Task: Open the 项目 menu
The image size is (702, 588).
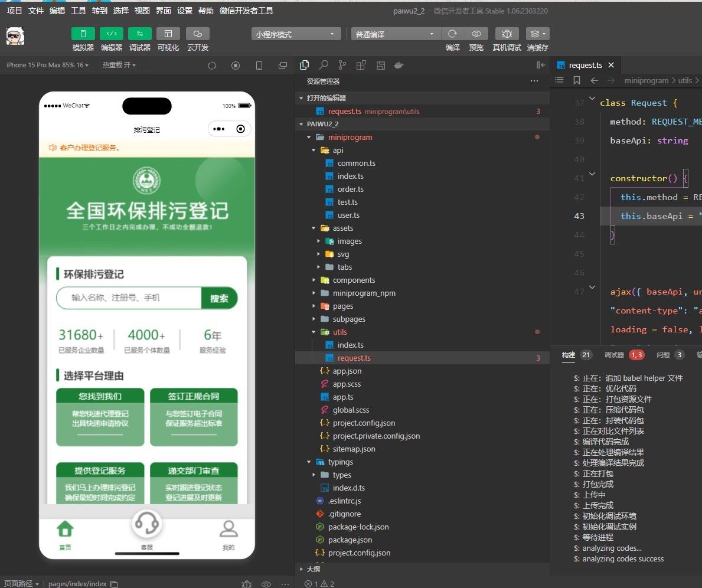Action: tap(14, 10)
